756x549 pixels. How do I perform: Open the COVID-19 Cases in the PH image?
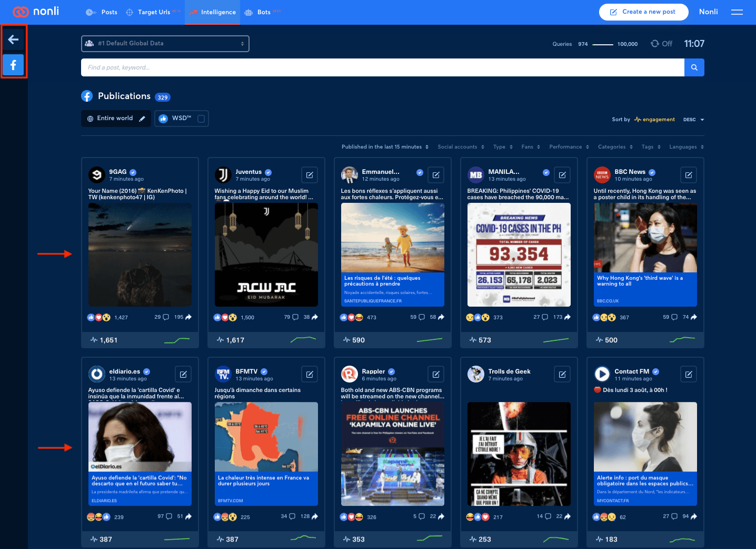(519, 255)
